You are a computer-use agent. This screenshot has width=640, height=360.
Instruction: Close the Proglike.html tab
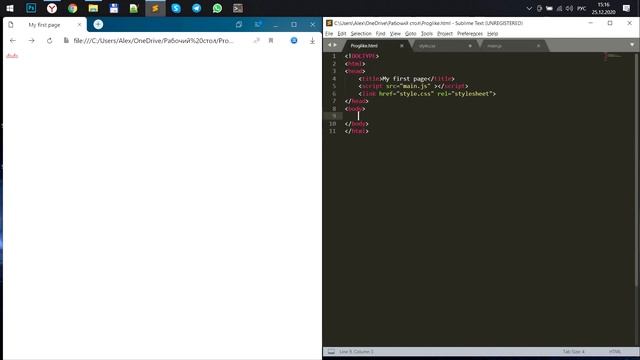click(402, 46)
